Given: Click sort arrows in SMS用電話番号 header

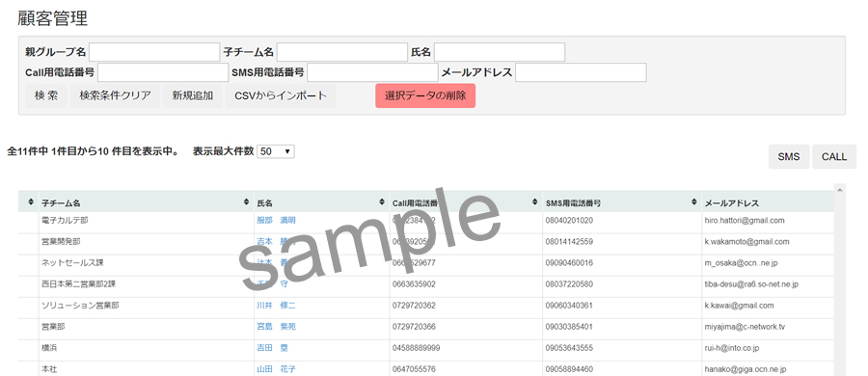Looking at the screenshot, I should pos(694,202).
